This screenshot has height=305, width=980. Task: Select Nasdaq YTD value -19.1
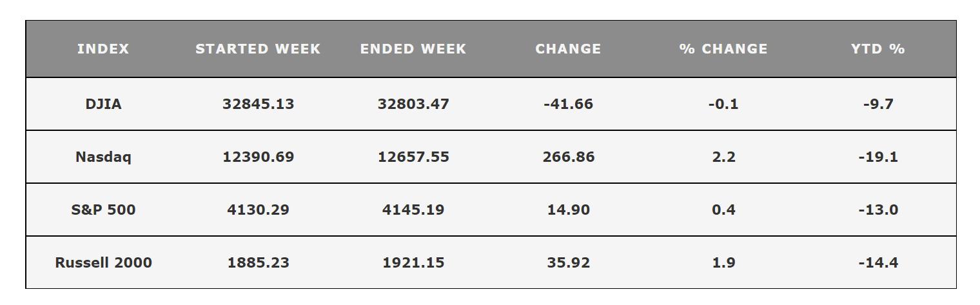coord(878,157)
